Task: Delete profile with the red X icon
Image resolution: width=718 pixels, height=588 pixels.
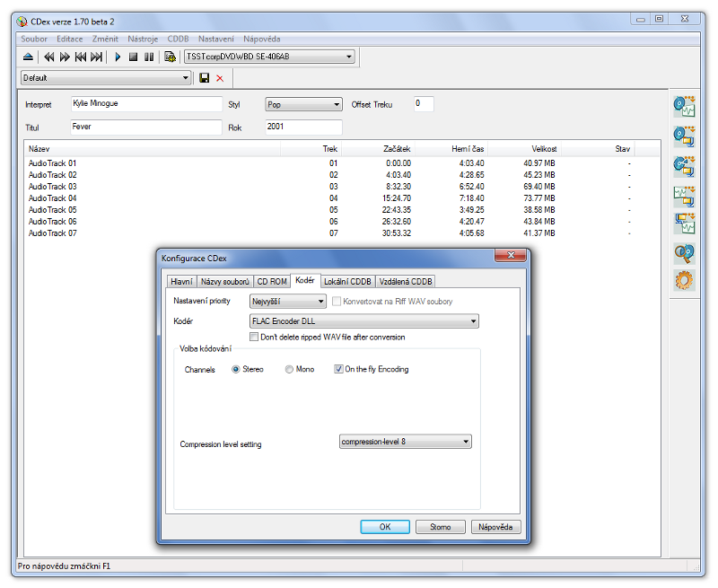Action: [220, 78]
